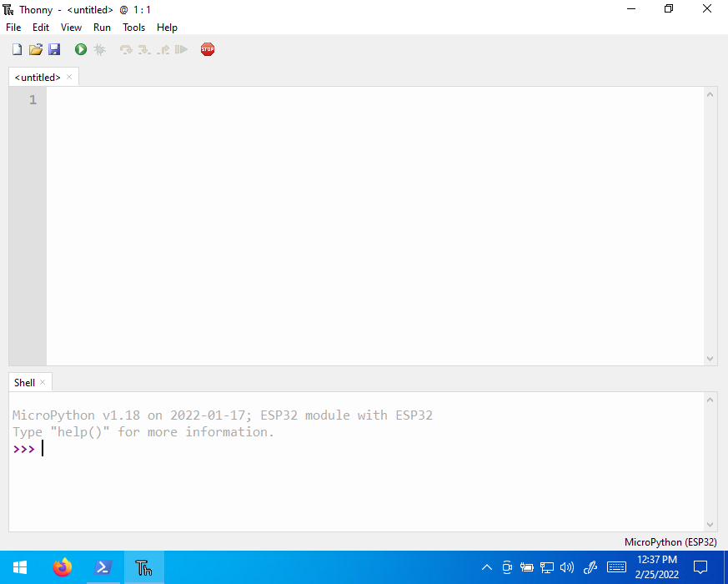
Task: Open the touch keyboard tray icon
Action: (x=616, y=567)
